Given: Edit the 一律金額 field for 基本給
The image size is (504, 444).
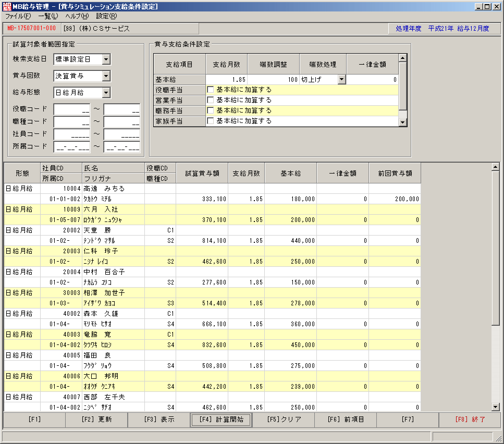Looking at the screenshot, I should click(x=372, y=79).
